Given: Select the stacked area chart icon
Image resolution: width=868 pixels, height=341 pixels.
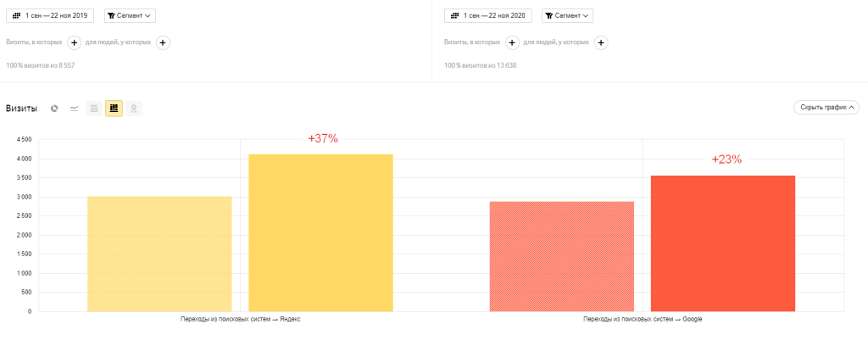Looking at the screenshot, I should [x=94, y=109].
